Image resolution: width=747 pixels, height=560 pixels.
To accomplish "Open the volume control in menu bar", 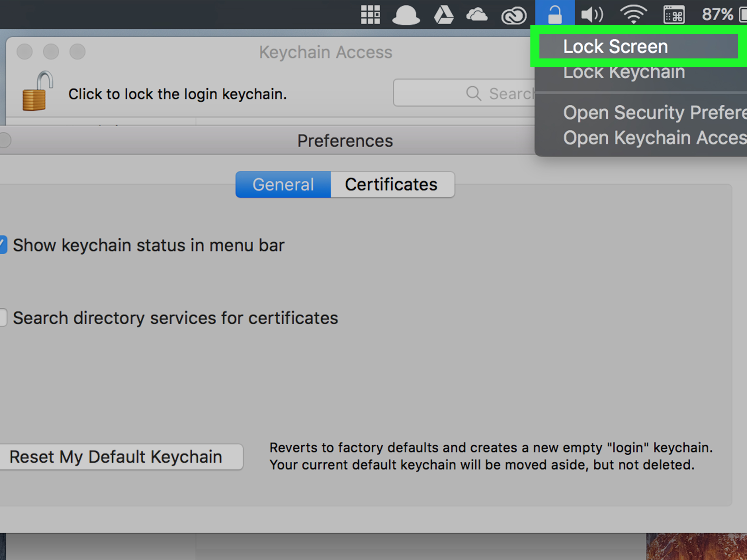I will pos(592,15).
